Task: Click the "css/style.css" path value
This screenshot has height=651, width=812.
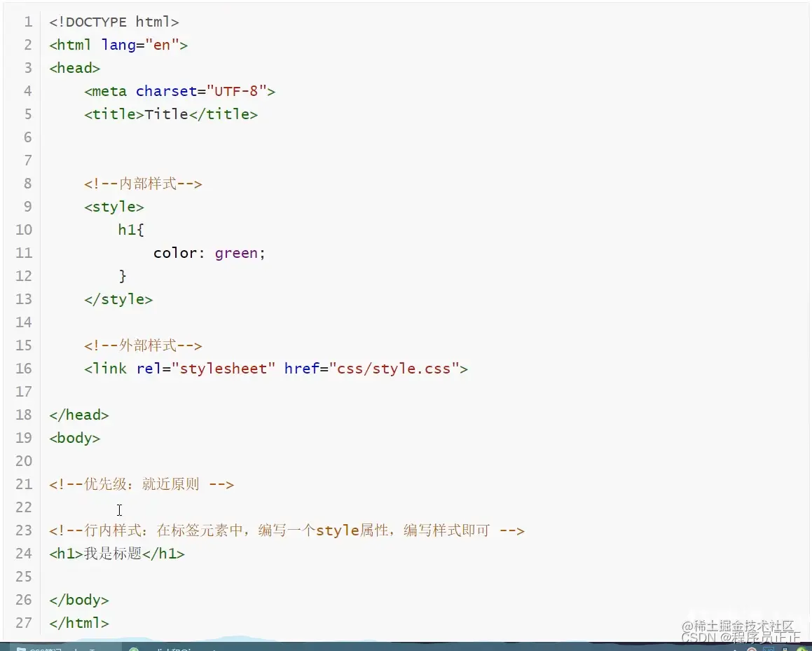Action: pos(394,369)
